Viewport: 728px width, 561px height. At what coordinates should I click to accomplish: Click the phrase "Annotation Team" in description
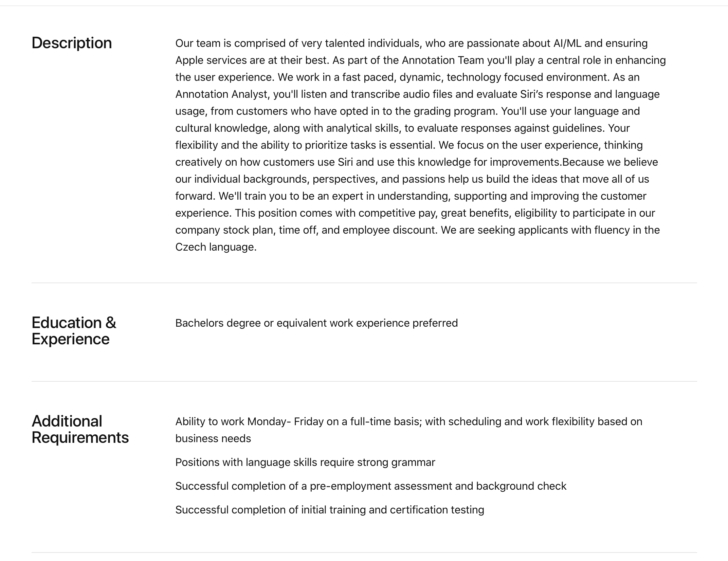click(443, 60)
